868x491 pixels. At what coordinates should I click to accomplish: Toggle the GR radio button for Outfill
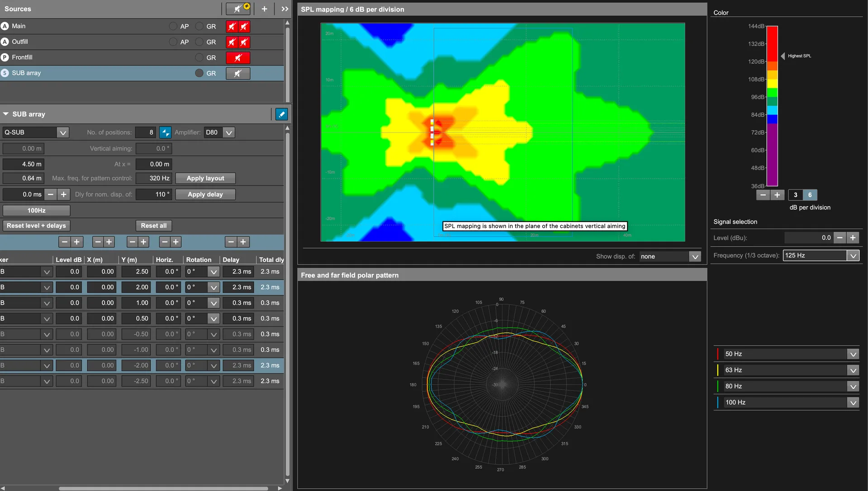coord(199,42)
